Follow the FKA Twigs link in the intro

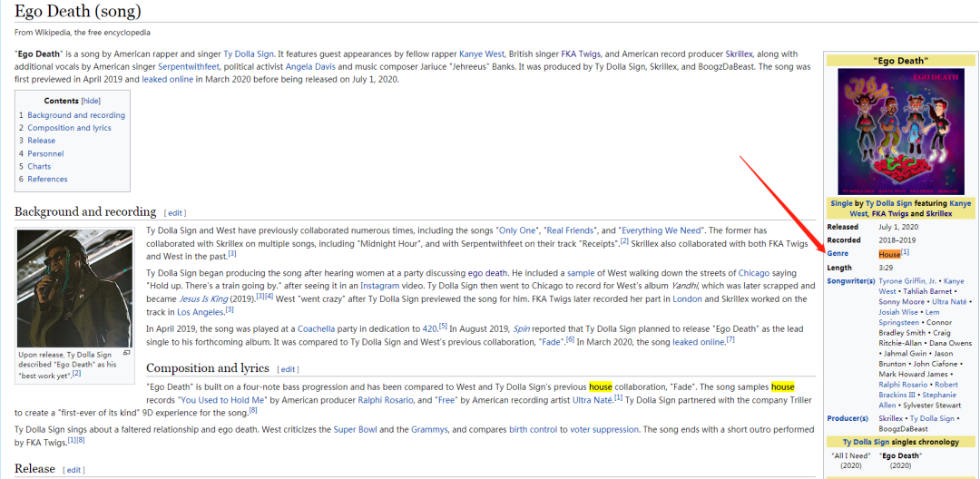(x=581, y=54)
